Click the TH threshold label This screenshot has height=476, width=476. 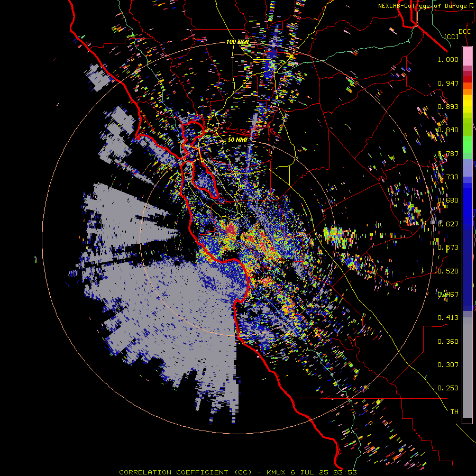coord(454,412)
